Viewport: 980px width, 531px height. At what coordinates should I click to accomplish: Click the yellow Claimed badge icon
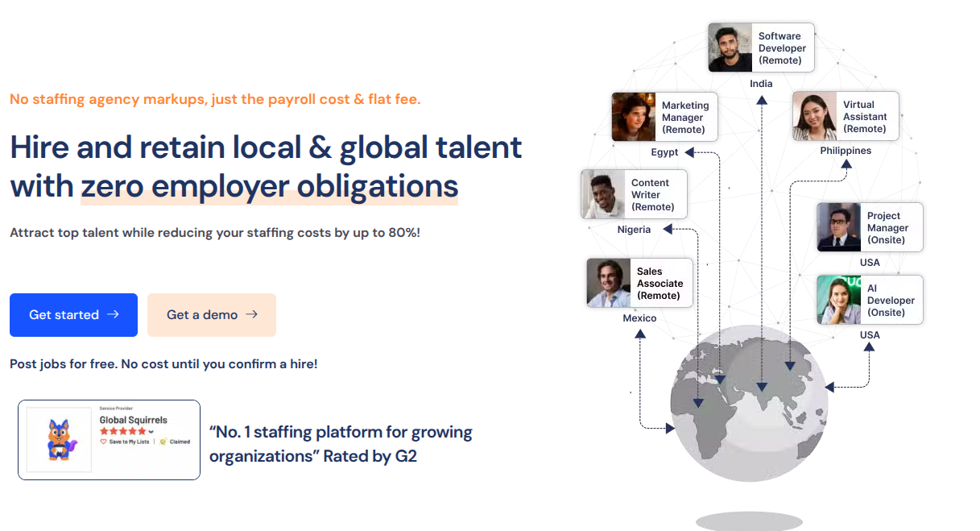pyautogui.click(x=163, y=442)
